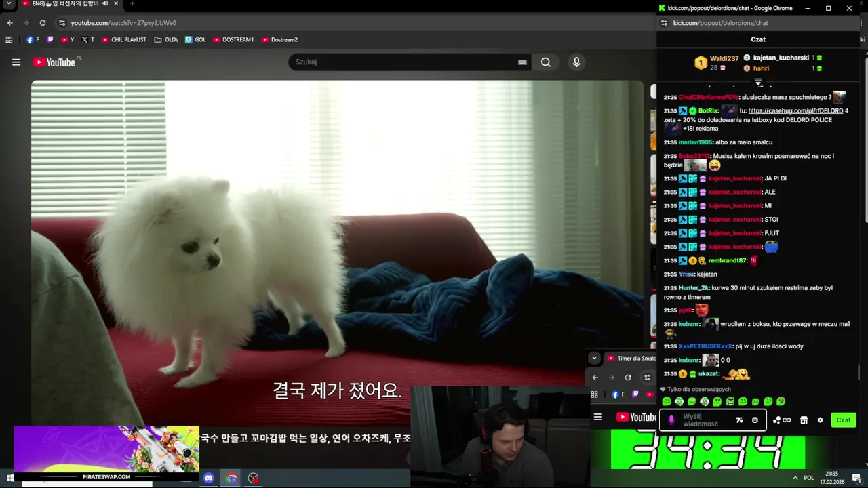The height and width of the screenshot is (488, 868).
Task: Open the YouTube bookmark labeled Y
Action: coord(67,40)
